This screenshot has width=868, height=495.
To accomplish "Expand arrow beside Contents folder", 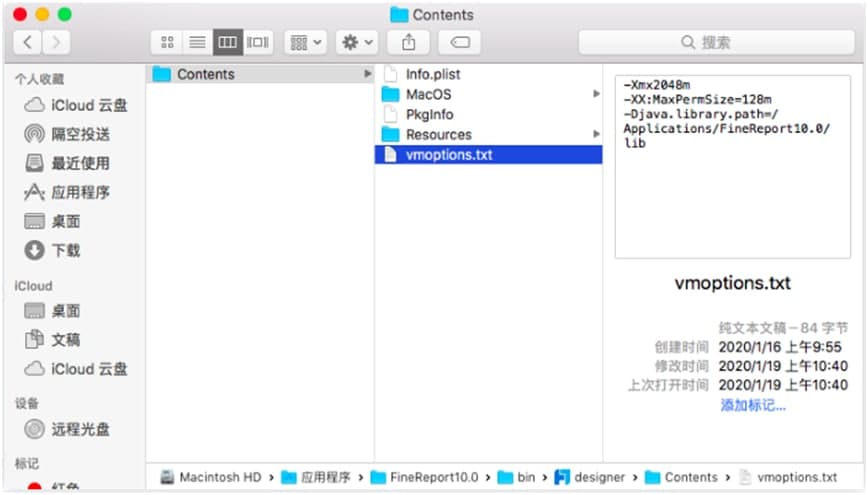I will click(368, 74).
